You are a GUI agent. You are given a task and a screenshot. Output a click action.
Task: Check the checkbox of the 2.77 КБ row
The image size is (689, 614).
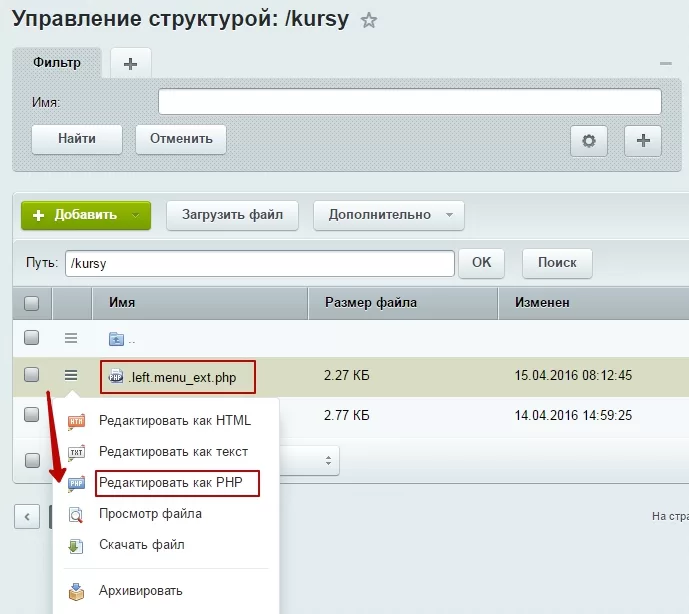[x=32, y=414]
